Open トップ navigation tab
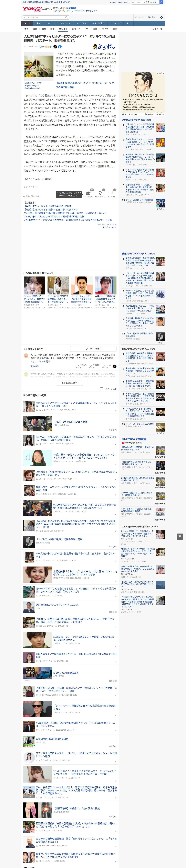 (27, 24)
